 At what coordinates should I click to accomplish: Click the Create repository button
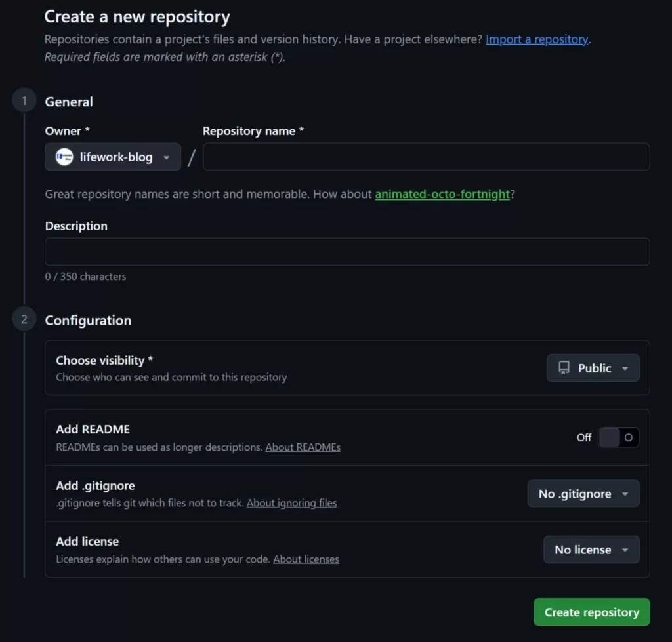pos(591,612)
